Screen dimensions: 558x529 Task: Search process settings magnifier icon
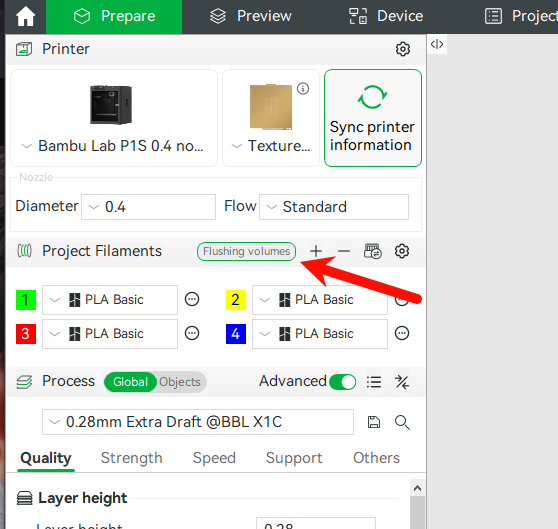tap(402, 422)
